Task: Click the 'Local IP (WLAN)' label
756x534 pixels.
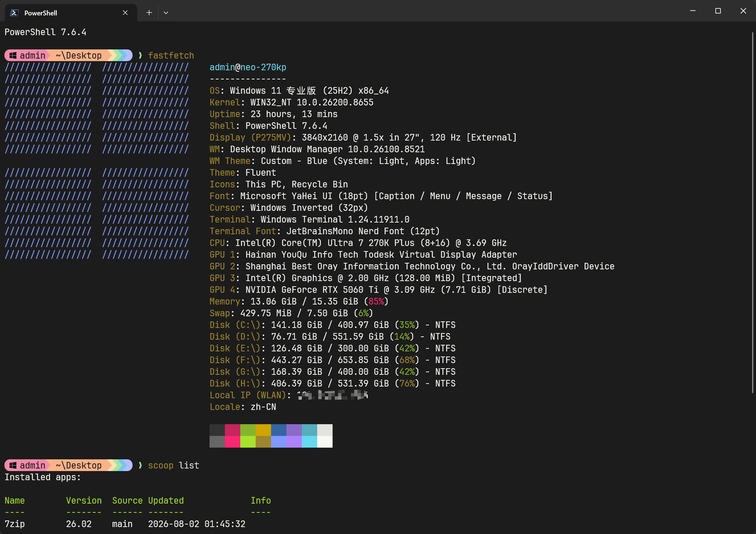Action: pos(248,395)
